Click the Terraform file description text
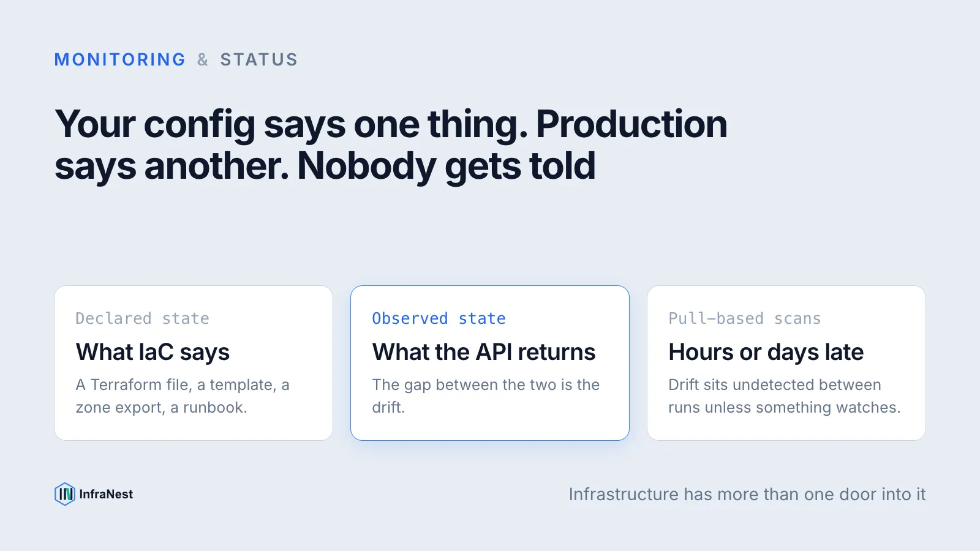 (183, 396)
